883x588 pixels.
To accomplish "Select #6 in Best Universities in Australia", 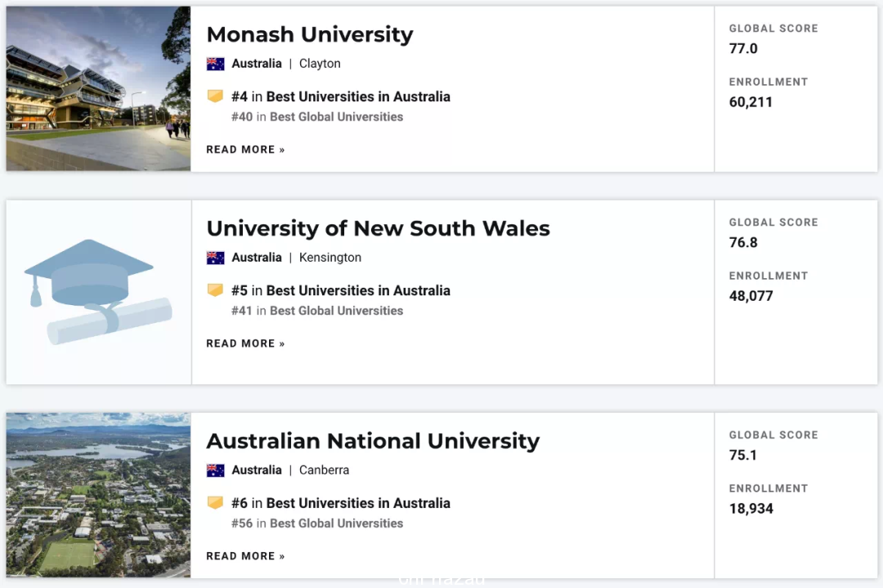I will [341, 504].
